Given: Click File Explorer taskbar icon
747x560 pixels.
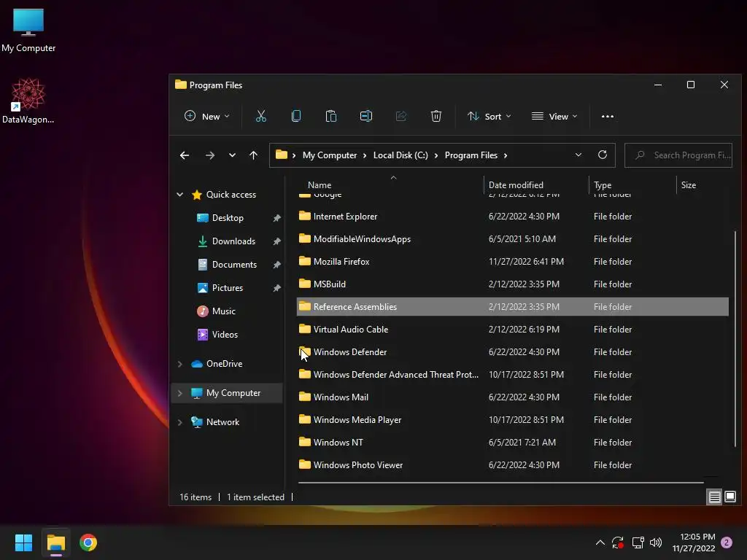Looking at the screenshot, I should (55, 542).
